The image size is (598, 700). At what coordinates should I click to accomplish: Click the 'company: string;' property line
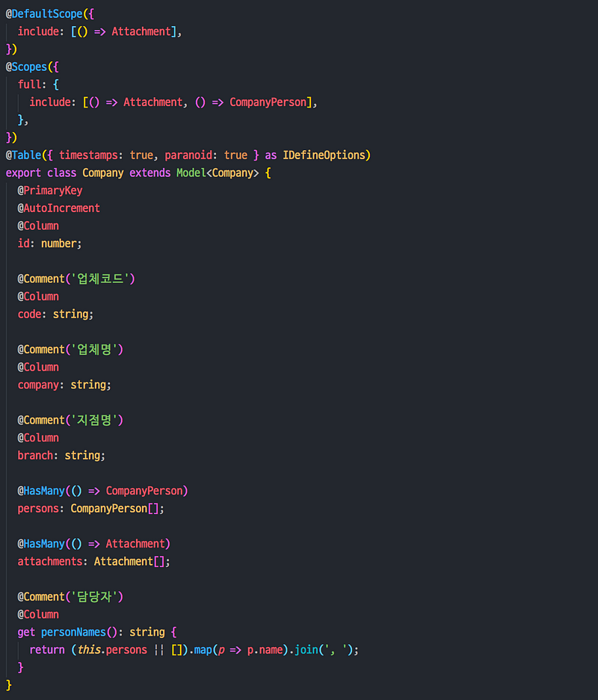[x=64, y=385]
